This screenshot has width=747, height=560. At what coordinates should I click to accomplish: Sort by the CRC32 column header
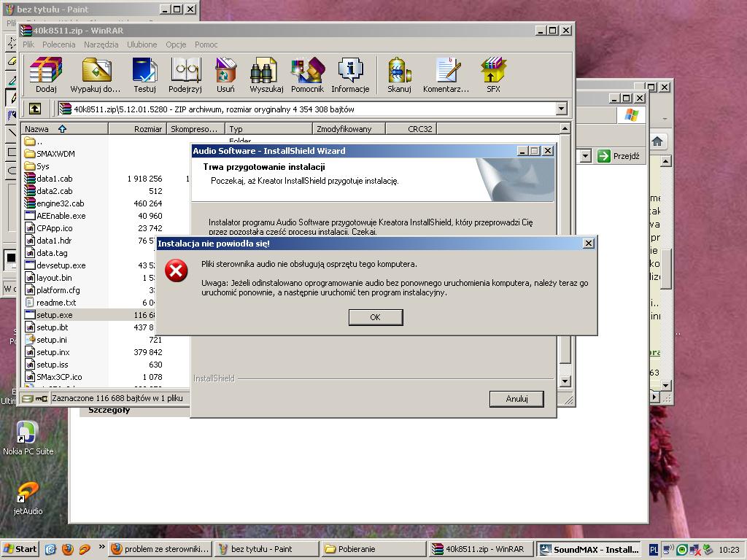tap(411, 128)
